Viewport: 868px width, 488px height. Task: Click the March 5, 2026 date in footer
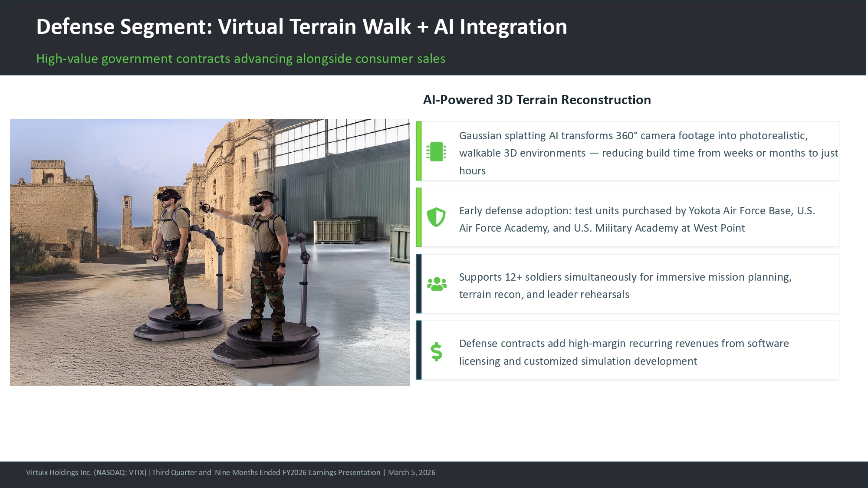(x=411, y=472)
